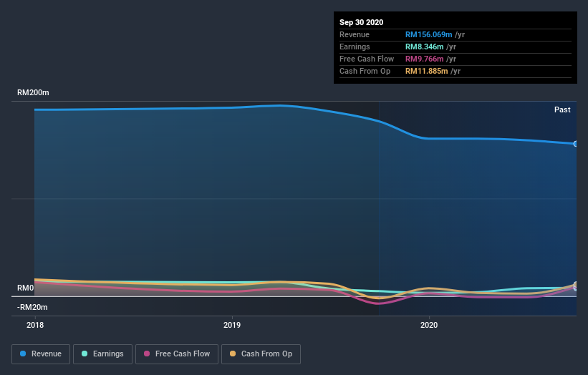Click the cash-flow endpoint marker near RM0

[x=576, y=285]
